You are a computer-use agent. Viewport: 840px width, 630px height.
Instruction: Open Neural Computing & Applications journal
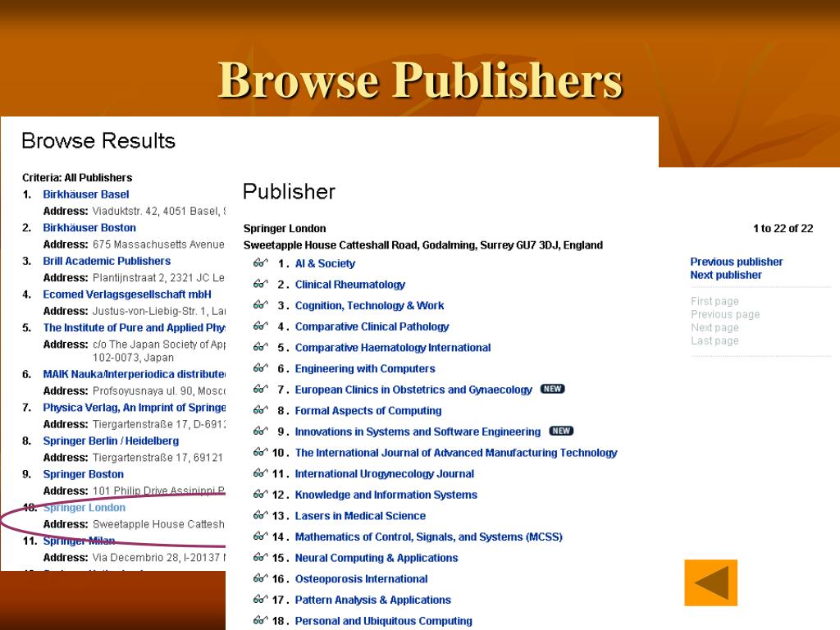click(377, 558)
